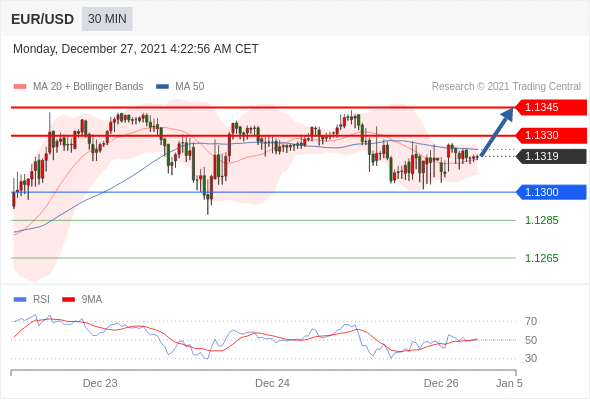Click the pink MA 20 Bollinger legend swatch
The image size is (590, 400).
pos(20,87)
